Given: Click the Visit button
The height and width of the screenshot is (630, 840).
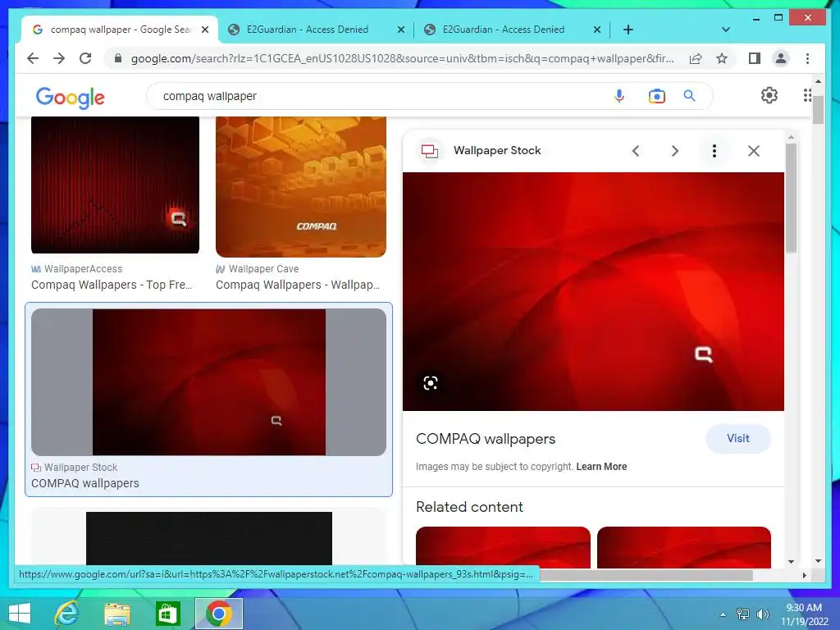Looking at the screenshot, I should (x=737, y=439).
